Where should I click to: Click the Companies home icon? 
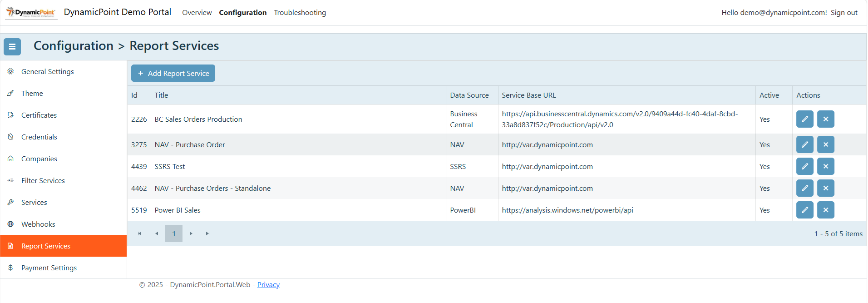pyautogui.click(x=10, y=159)
